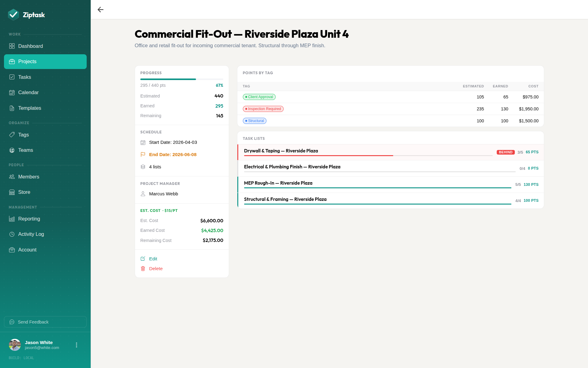
Task: Click the Client Approval tag
Action: point(259,97)
